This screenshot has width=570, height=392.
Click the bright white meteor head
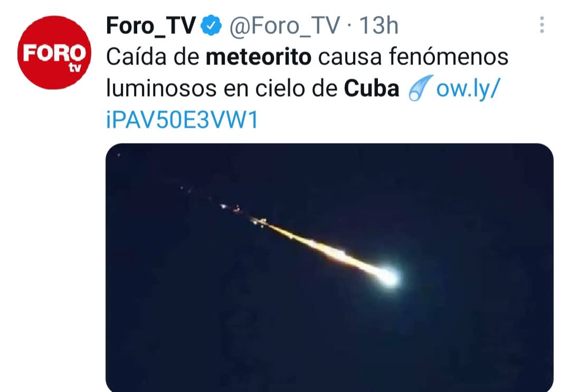tap(387, 277)
